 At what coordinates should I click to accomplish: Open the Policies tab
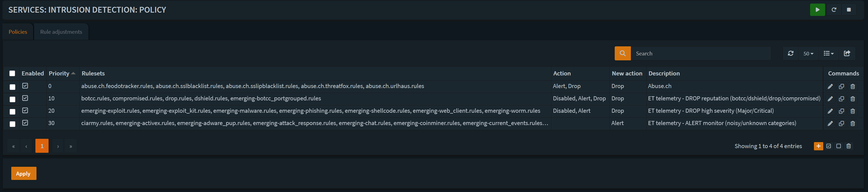(18, 32)
